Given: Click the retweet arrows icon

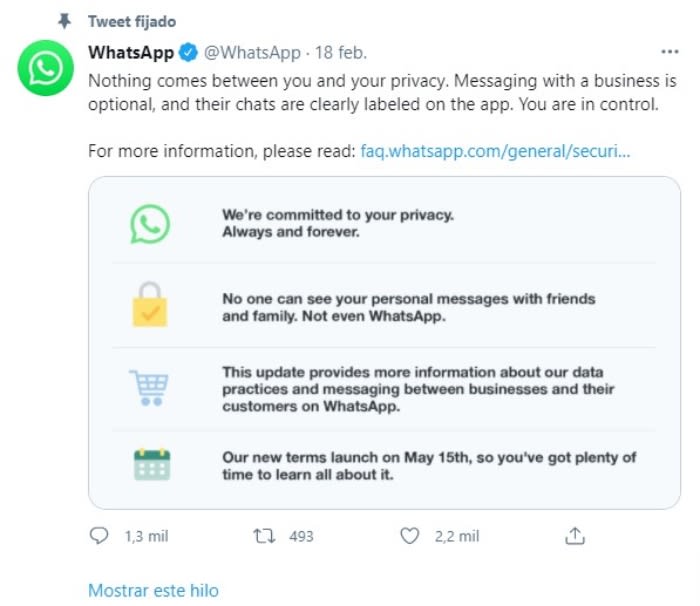Looking at the screenshot, I should (x=265, y=537).
